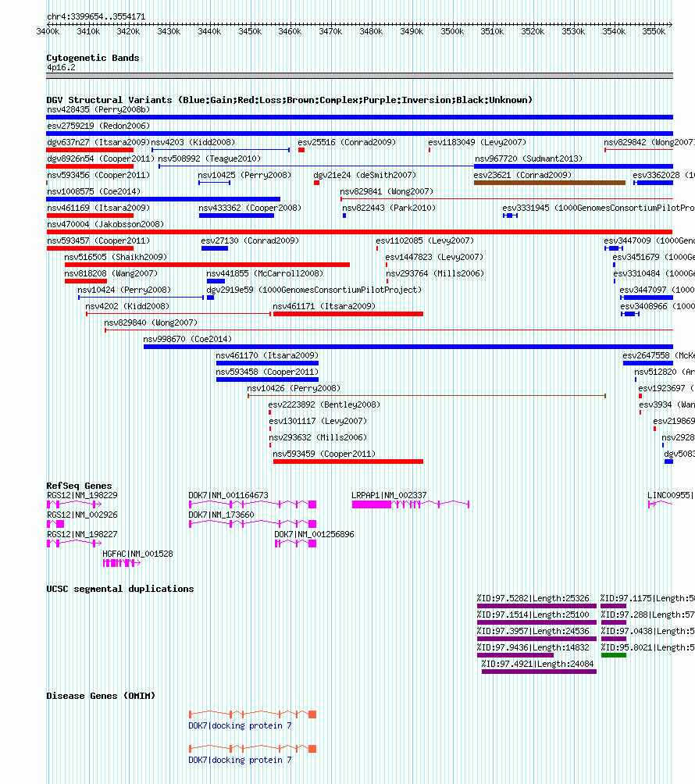Click the LRPAP1|NM_002337 gene label
Screen dimensions: 695x784
389,496
